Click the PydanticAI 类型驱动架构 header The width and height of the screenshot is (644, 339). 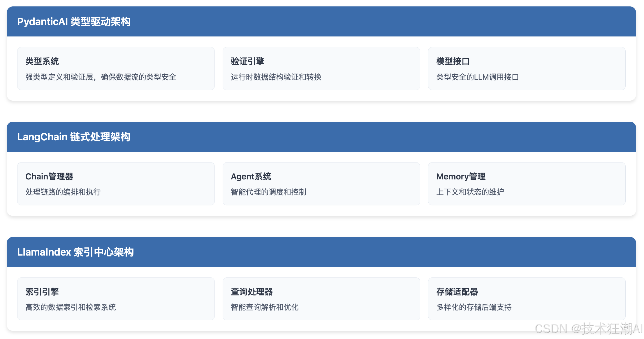click(x=74, y=22)
